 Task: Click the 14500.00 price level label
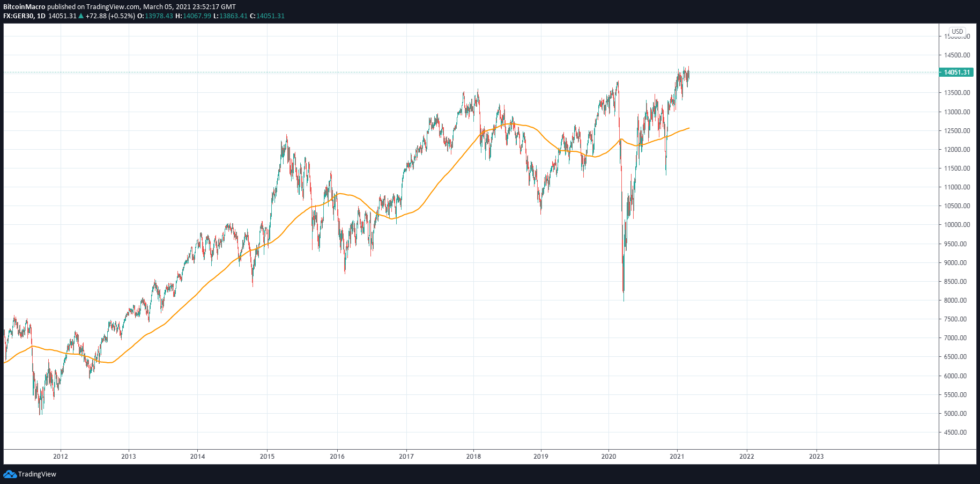[x=957, y=55]
